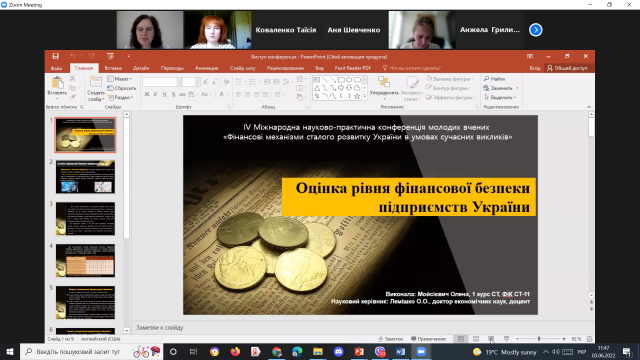The image size is (640, 360).
Task: Click the zoom slider in status bar
Action: click(x=541, y=339)
